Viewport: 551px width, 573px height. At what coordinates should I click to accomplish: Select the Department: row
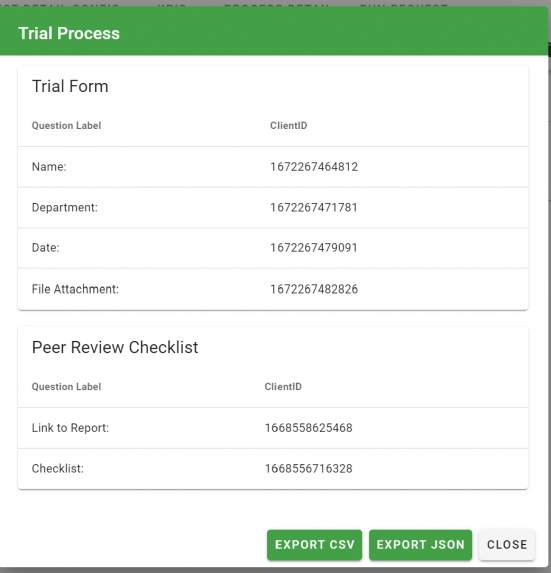[x=273, y=208]
